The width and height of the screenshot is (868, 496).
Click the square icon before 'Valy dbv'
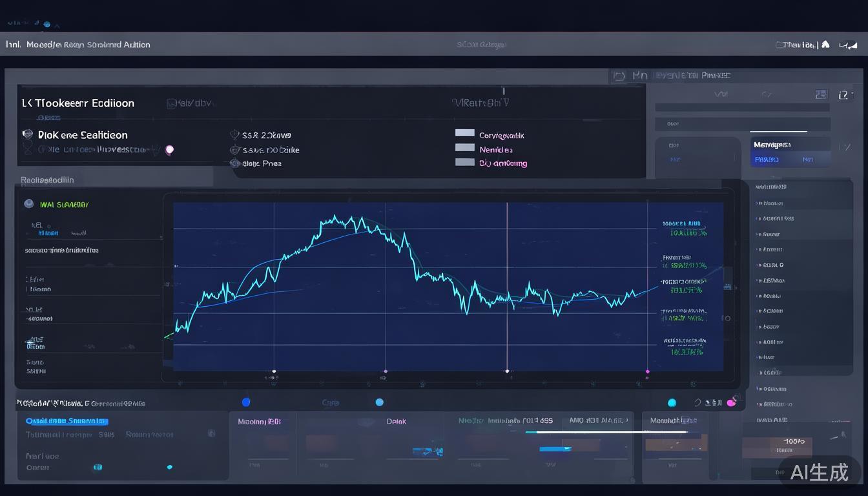(x=171, y=103)
